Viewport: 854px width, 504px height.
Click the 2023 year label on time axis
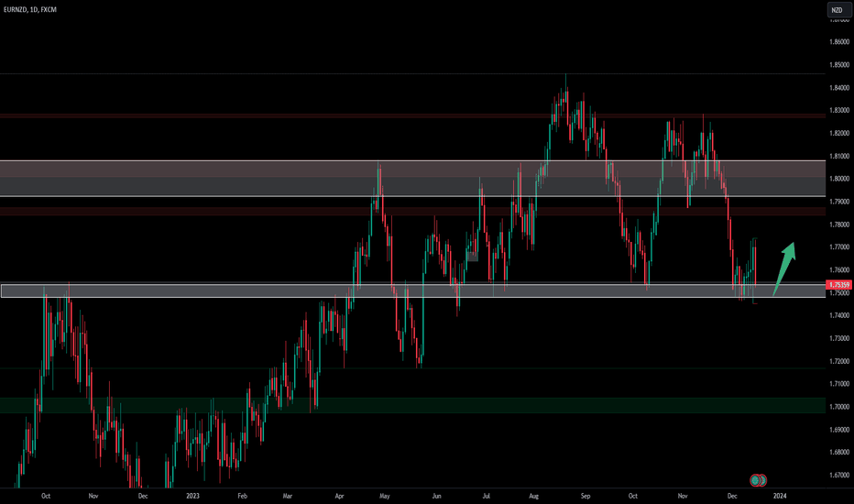coord(192,496)
